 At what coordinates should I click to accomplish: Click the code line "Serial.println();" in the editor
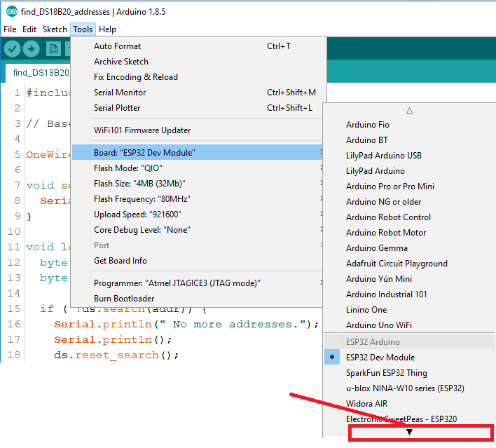click(x=113, y=340)
